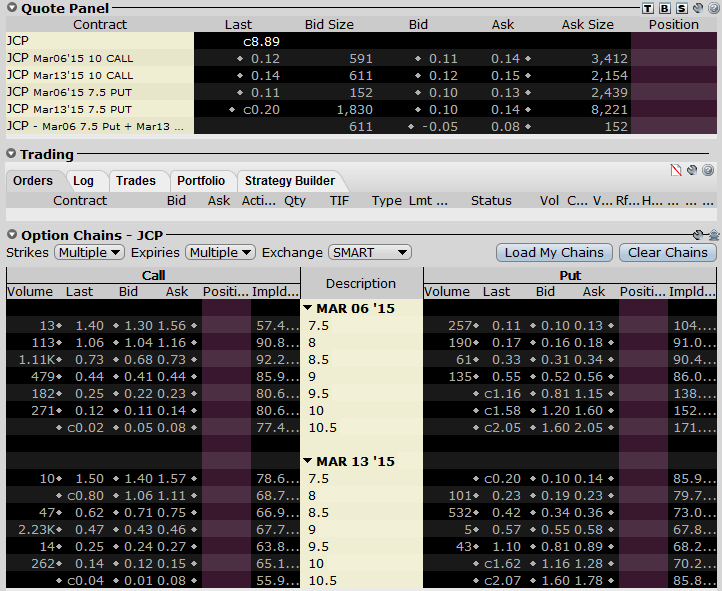This screenshot has height=591, width=722.
Task: Switch to the Log tab
Action: [83, 180]
